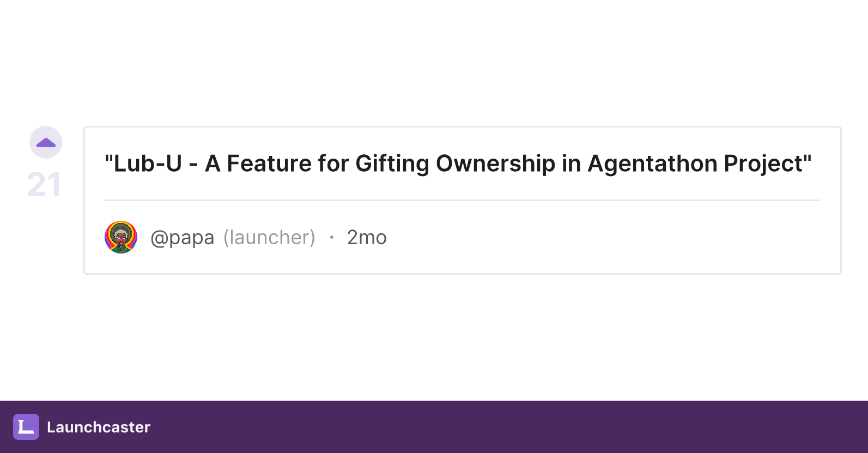Click the word "Agentathon" in the title
Image resolution: width=868 pixels, height=453 pixels.
coord(652,164)
